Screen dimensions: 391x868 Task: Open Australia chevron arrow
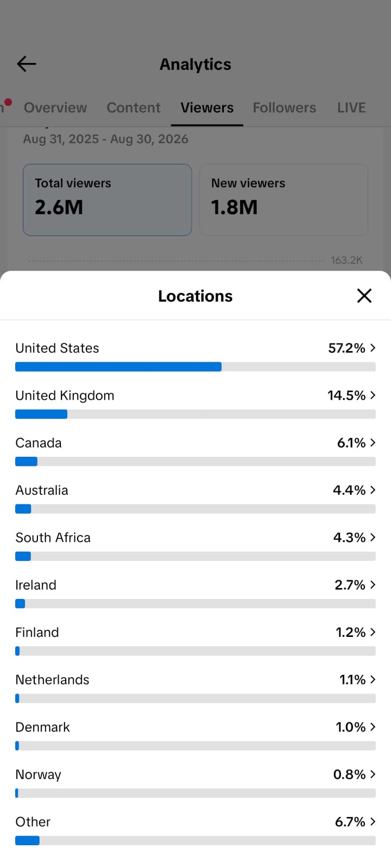(373, 490)
